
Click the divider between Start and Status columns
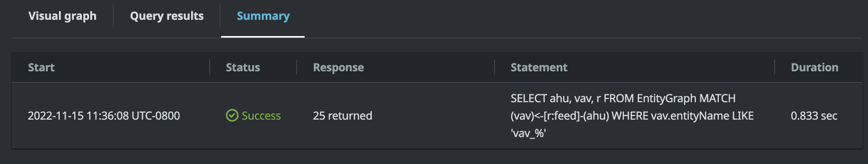pyautogui.click(x=210, y=67)
